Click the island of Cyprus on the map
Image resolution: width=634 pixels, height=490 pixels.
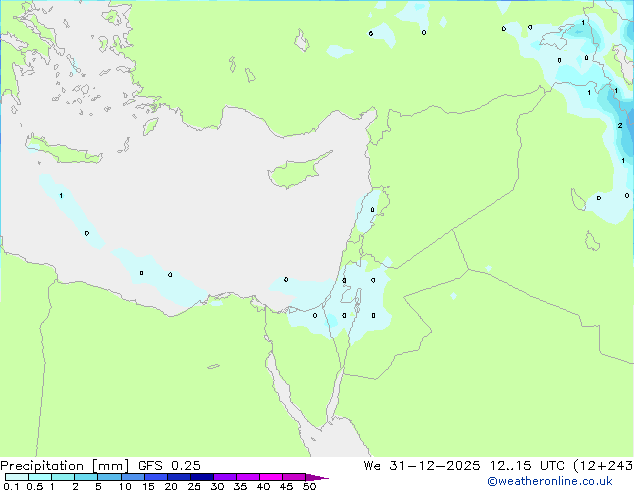click(x=297, y=171)
